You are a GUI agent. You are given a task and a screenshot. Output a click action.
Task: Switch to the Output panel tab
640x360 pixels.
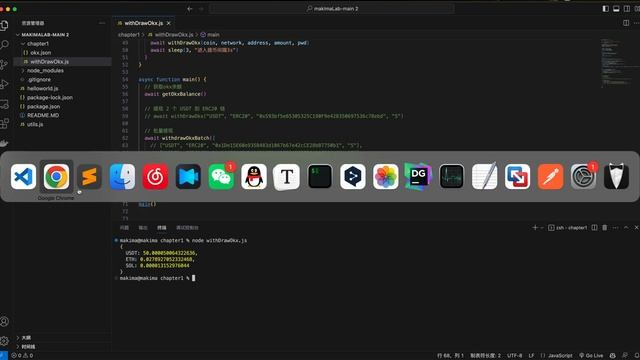coord(143,227)
